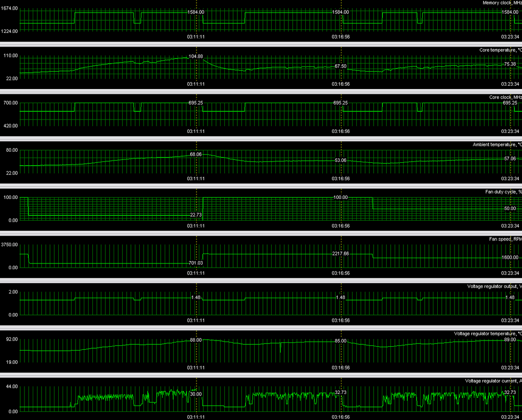This screenshot has height=420, width=522.
Task: Select the 88.00 regulator temperature reading
Action: click(196, 340)
